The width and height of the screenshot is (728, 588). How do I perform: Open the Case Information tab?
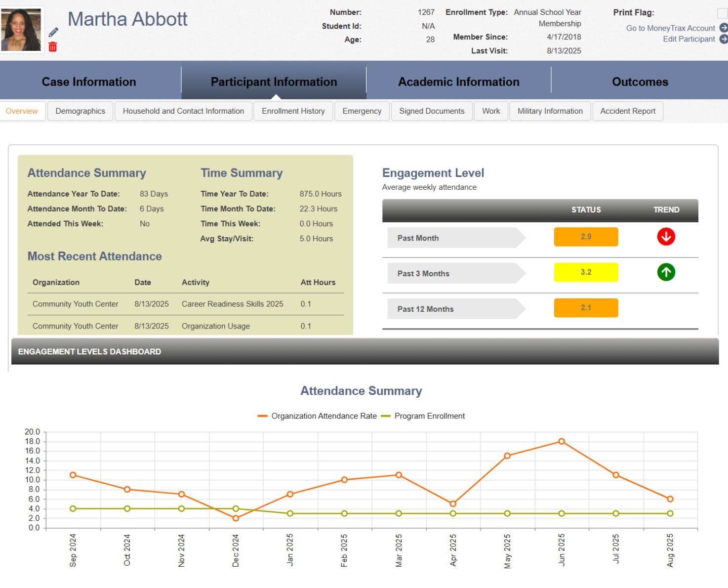coord(89,82)
